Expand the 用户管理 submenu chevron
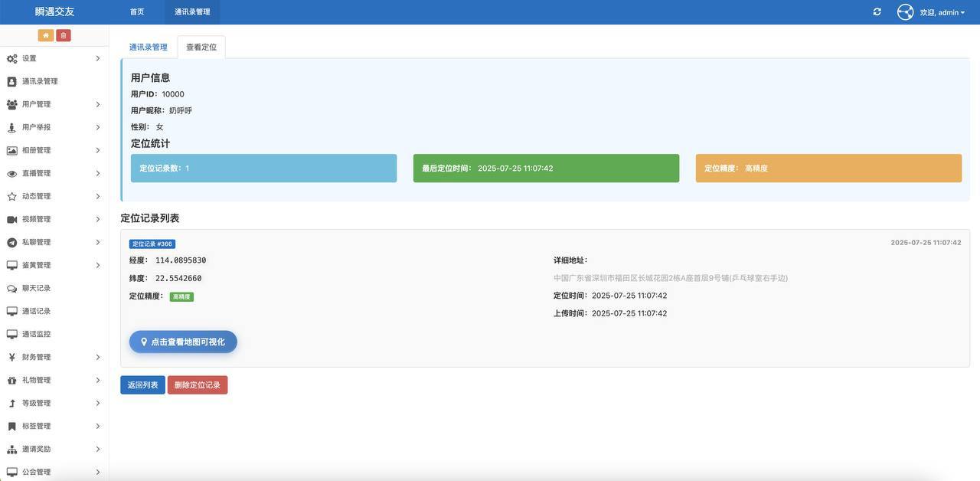980x481 pixels. 98,104
